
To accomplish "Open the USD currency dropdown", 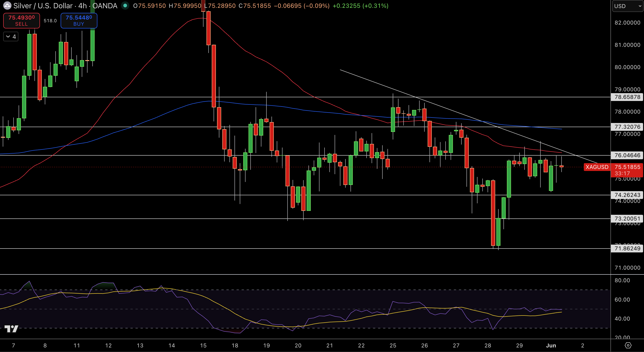I will pyautogui.click(x=628, y=6).
